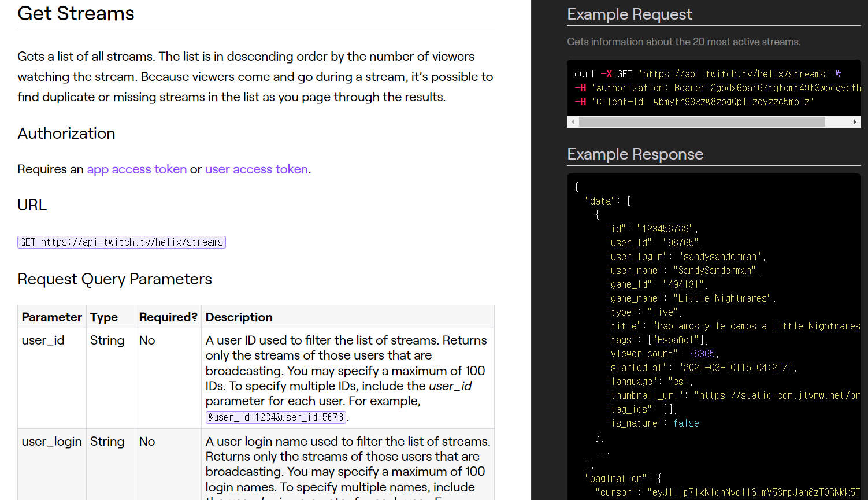Click the Client-Id header line
This screenshot has height=500, width=868.
point(694,102)
